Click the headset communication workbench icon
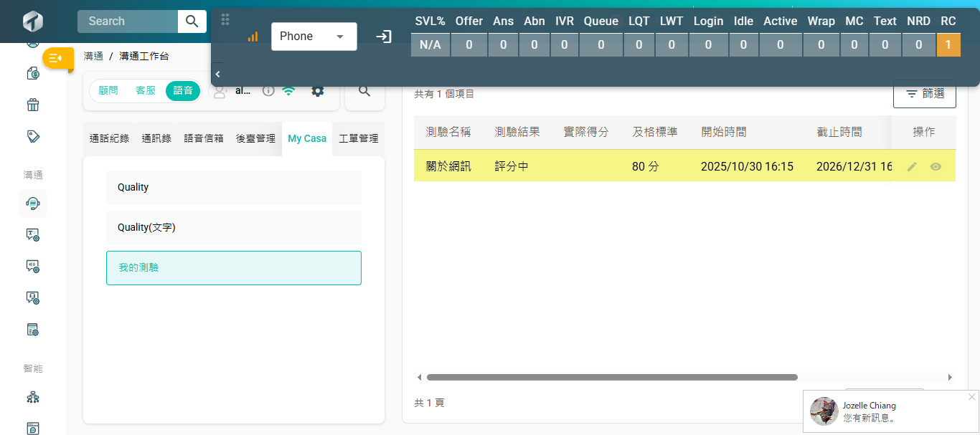The height and width of the screenshot is (435, 980). click(33, 204)
